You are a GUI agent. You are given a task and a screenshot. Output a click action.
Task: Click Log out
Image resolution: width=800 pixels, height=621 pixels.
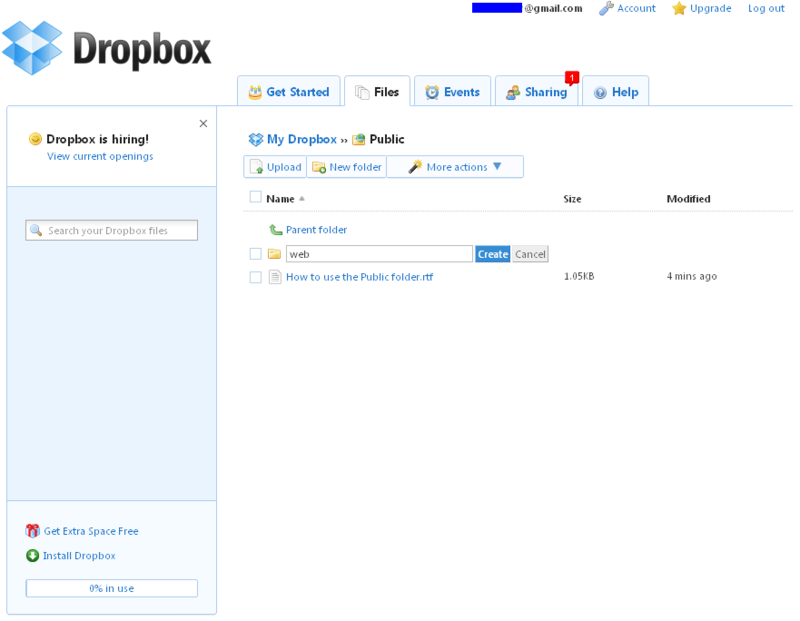click(766, 8)
